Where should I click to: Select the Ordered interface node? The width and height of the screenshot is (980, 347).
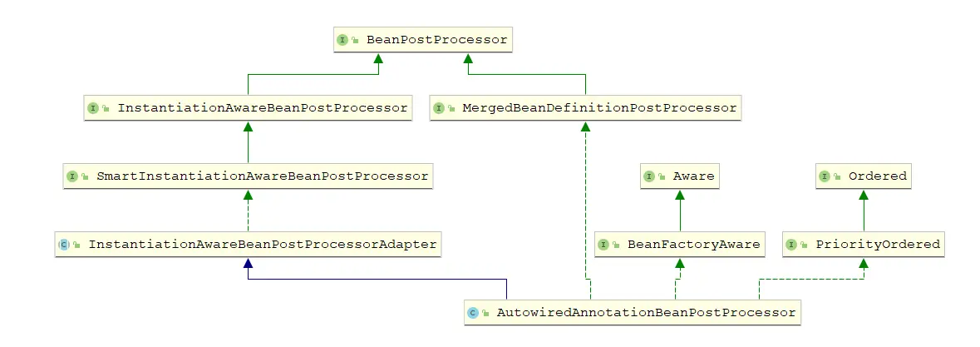[x=864, y=176]
